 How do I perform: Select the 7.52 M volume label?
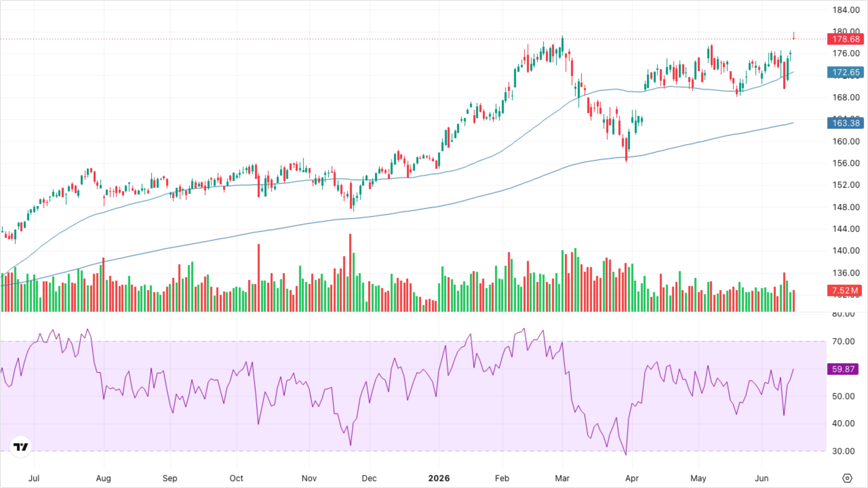[x=844, y=290]
